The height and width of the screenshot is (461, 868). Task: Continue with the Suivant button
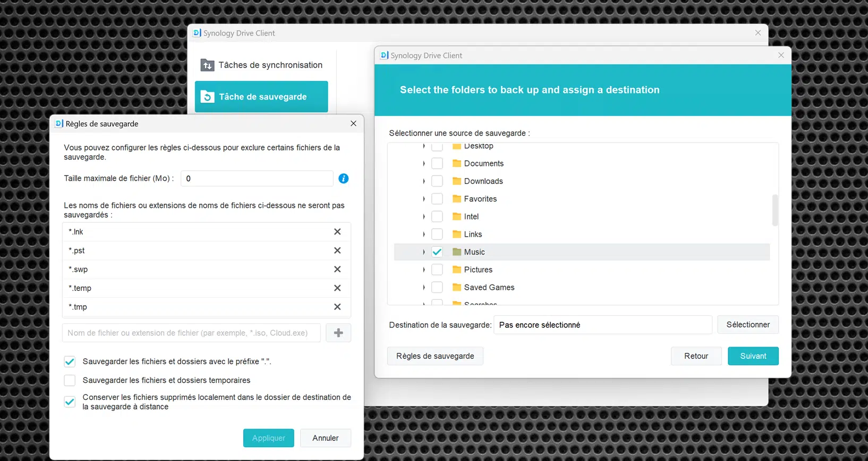point(753,356)
